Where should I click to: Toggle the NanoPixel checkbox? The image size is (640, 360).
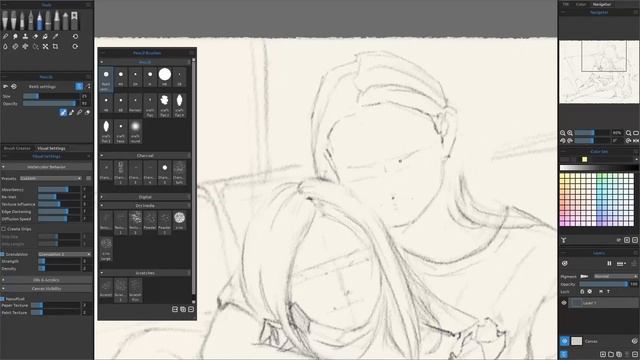pyautogui.click(x=2, y=299)
